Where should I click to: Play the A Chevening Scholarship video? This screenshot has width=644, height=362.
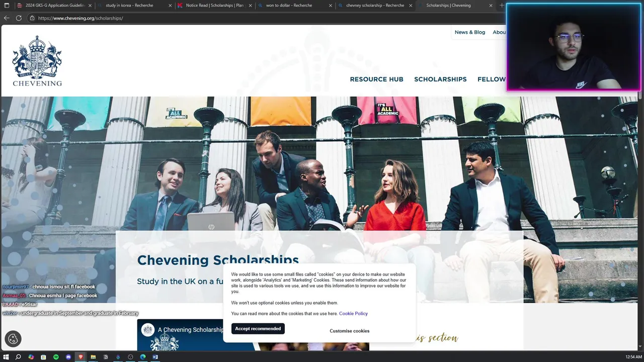(x=253, y=335)
